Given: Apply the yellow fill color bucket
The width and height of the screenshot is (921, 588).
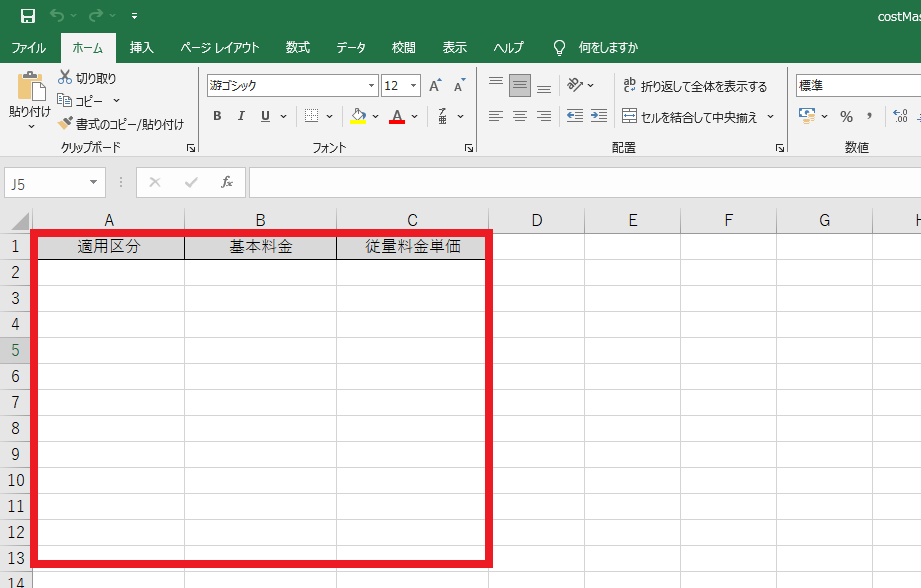Looking at the screenshot, I should (x=358, y=116).
